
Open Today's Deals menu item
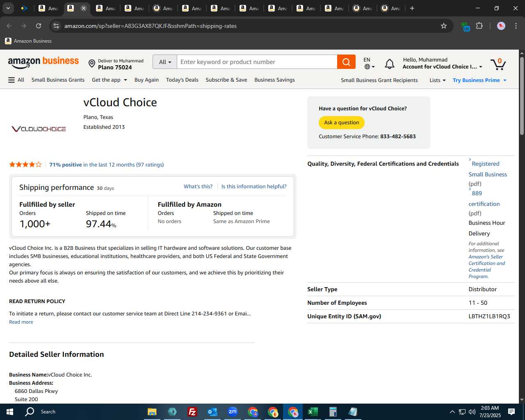[x=182, y=80]
